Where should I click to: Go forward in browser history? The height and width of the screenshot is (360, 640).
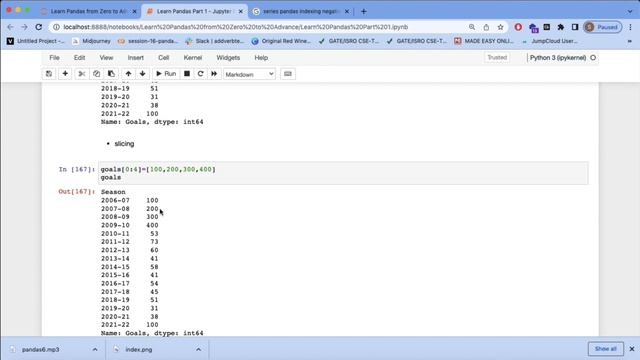[x=24, y=27]
